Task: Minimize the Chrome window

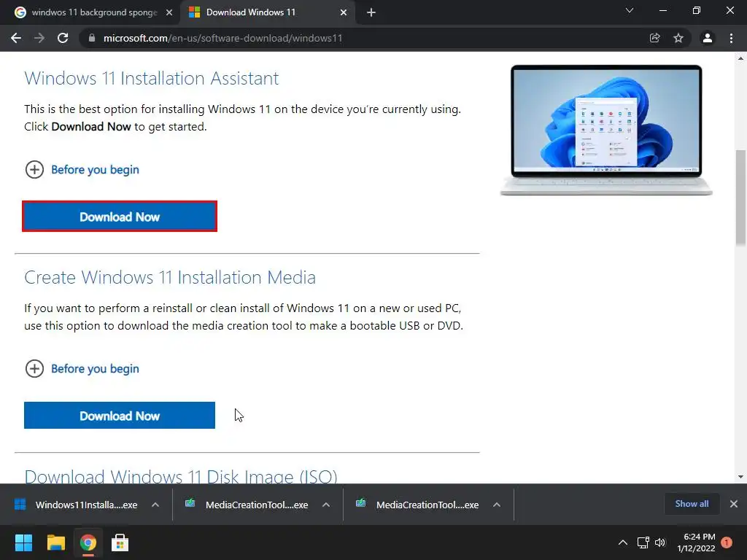Action: click(x=662, y=10)
